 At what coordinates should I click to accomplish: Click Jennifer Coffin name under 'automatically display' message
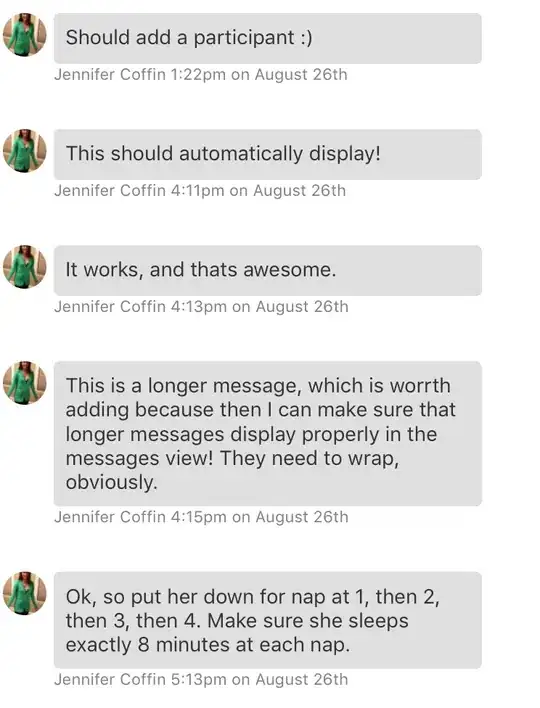[110, 191]
